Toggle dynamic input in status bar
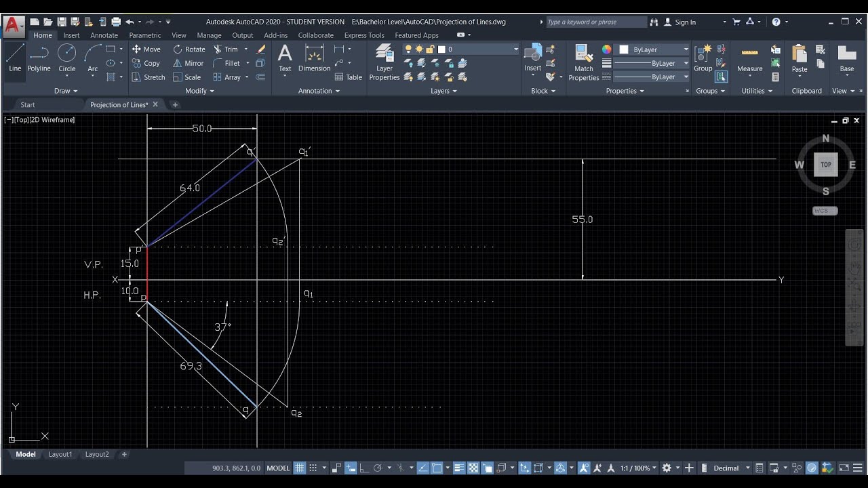868x488 pixels. [351, 468]
